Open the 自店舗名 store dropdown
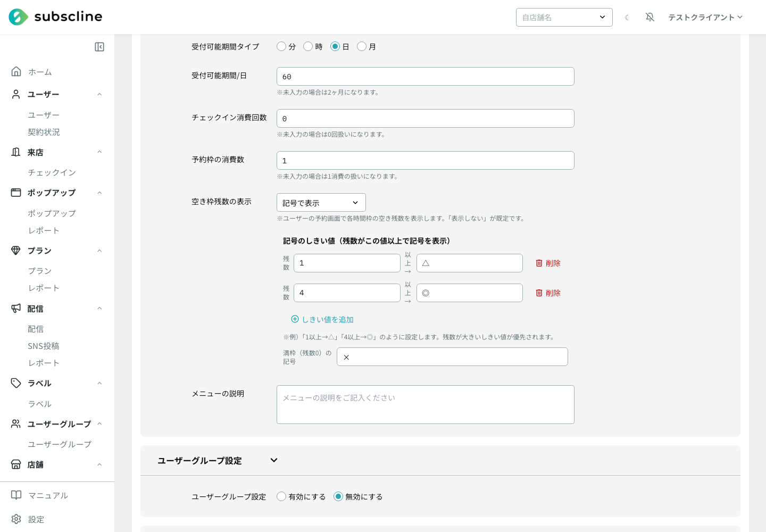 coord(564,17)
